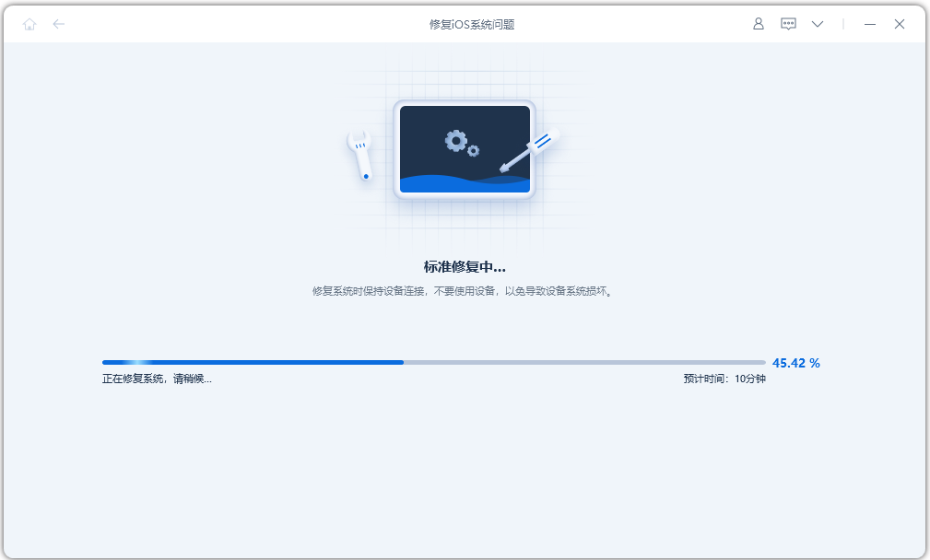Click the 预计时间 10分钟 label
930x560 pixels.
pos(727,379)
